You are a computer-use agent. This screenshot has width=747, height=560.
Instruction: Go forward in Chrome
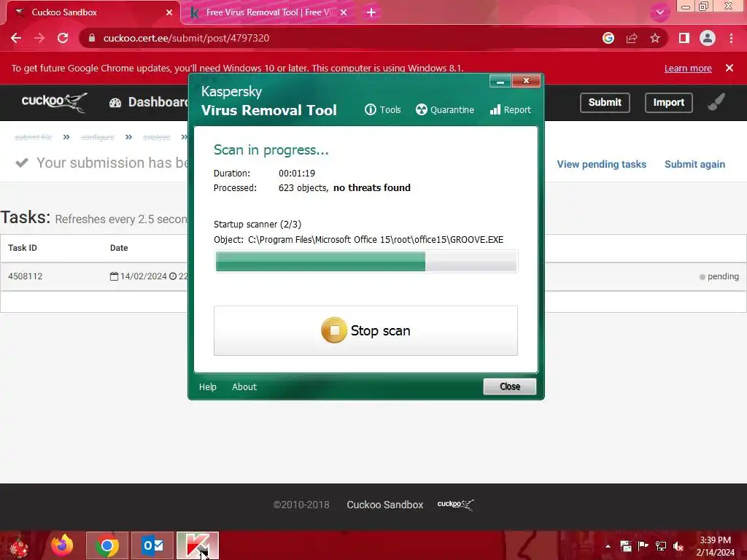coord(39,38)
